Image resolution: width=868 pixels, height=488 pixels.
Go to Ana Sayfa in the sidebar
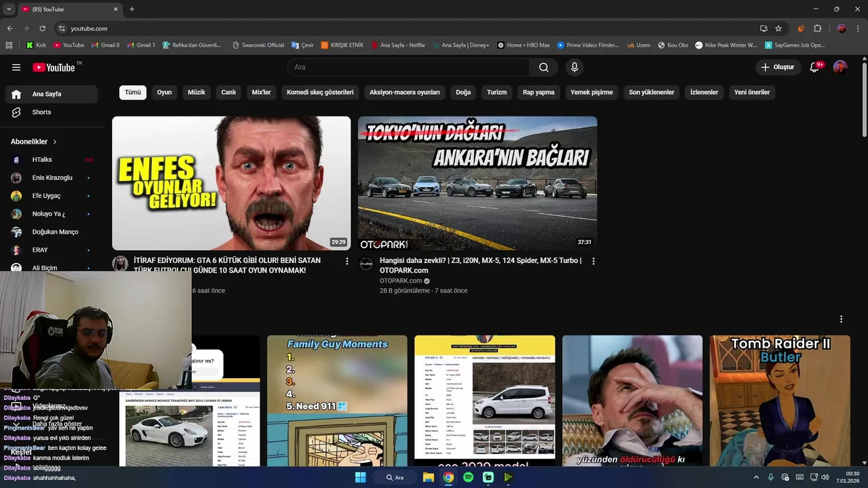tap(52, 94)
